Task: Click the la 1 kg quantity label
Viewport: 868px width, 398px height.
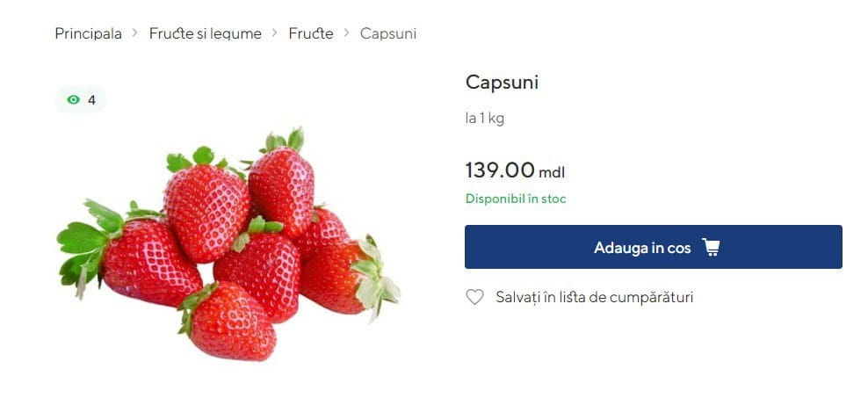Action: (485, 118)
